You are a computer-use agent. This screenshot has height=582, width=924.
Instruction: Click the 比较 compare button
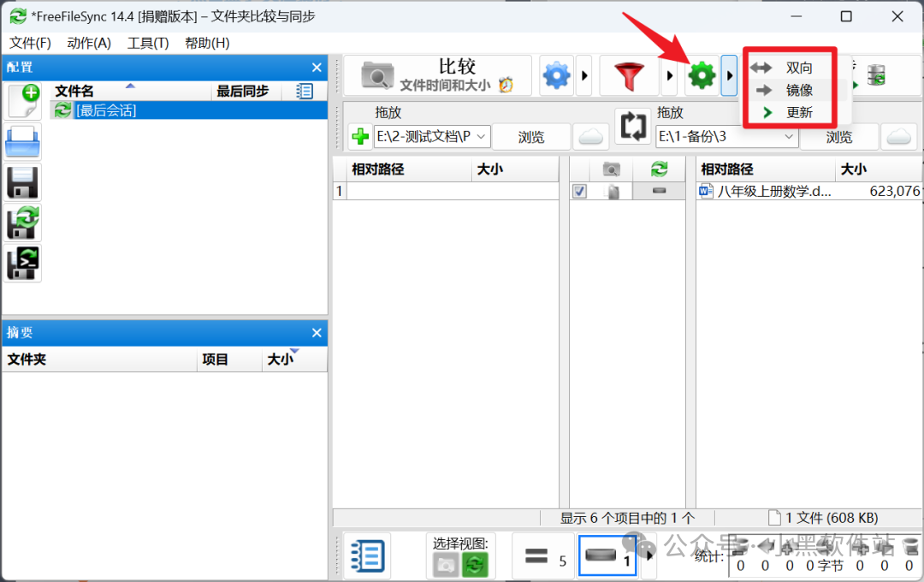point(437,75)
